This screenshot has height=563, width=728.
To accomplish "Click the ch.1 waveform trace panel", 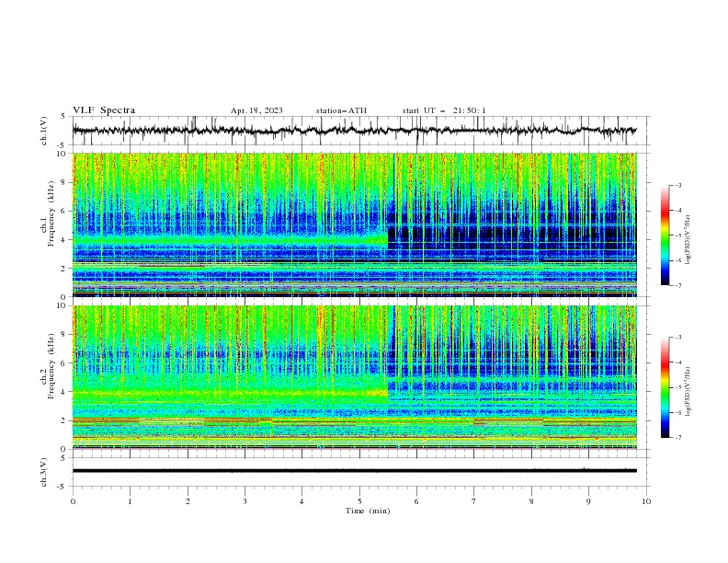I will 360,131.
